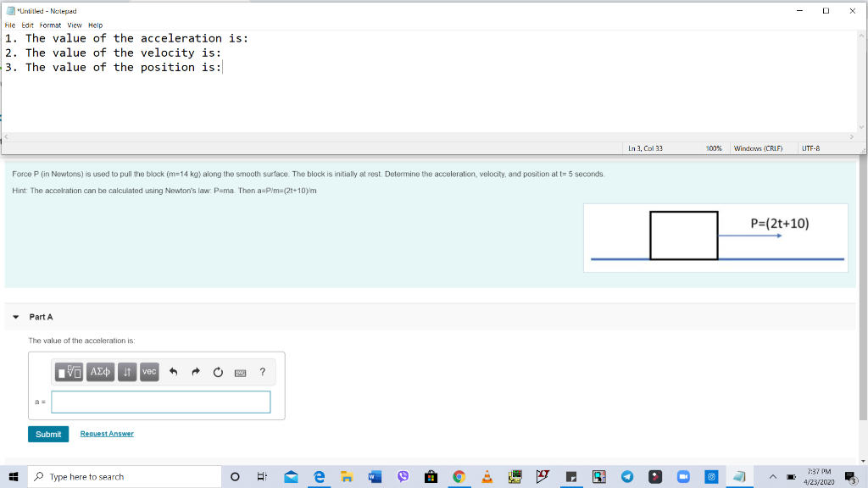This screenshot has height=488, width=868.
Task: Open Google Chrome from the taskbar
Action: coord(458,476)
